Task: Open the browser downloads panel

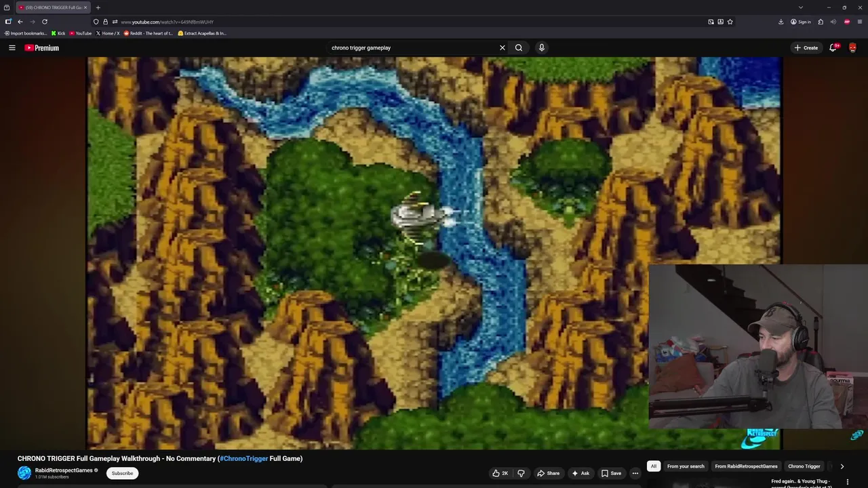Action: tap(781, 22)
